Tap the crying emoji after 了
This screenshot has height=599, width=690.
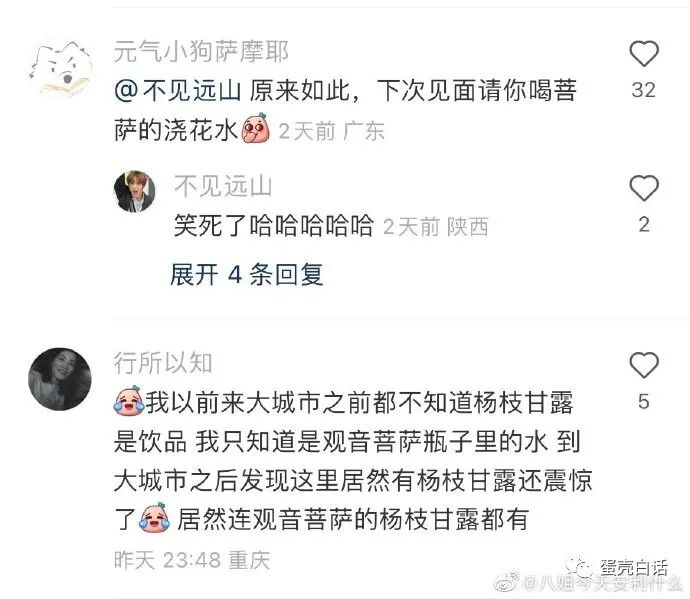tap(154, 517)
